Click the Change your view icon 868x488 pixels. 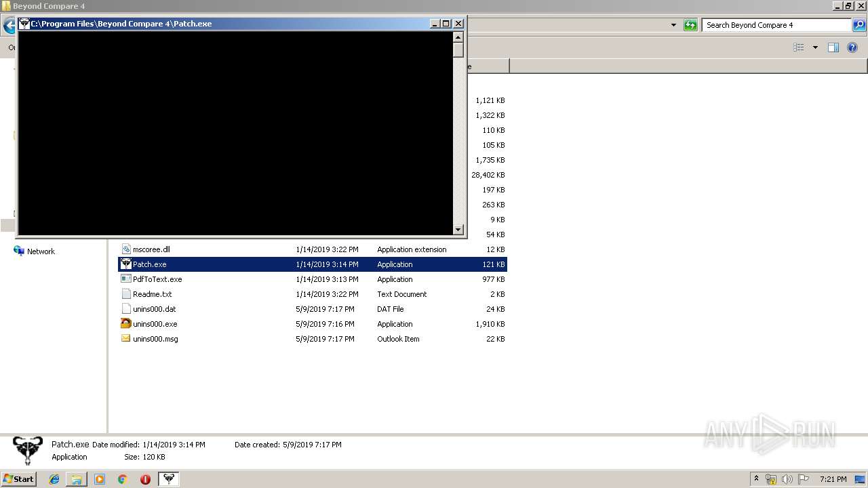coord(799,47)
